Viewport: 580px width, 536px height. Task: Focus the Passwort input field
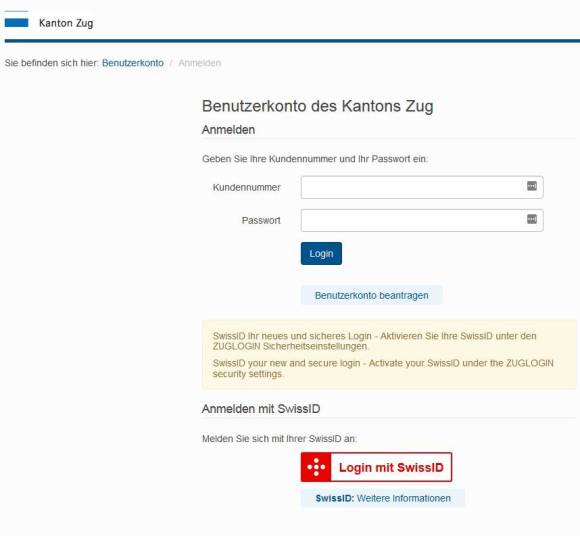(x=422, y=220)
